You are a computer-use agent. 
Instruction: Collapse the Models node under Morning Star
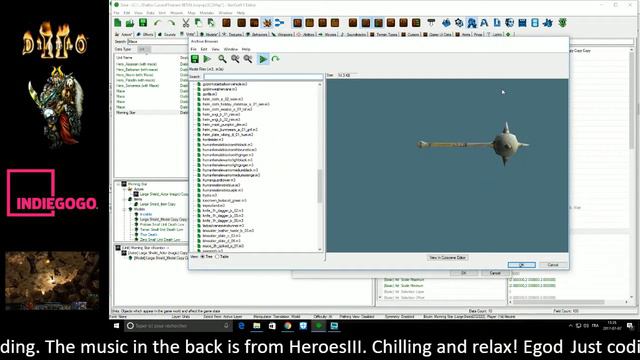(x=124, y=209)
